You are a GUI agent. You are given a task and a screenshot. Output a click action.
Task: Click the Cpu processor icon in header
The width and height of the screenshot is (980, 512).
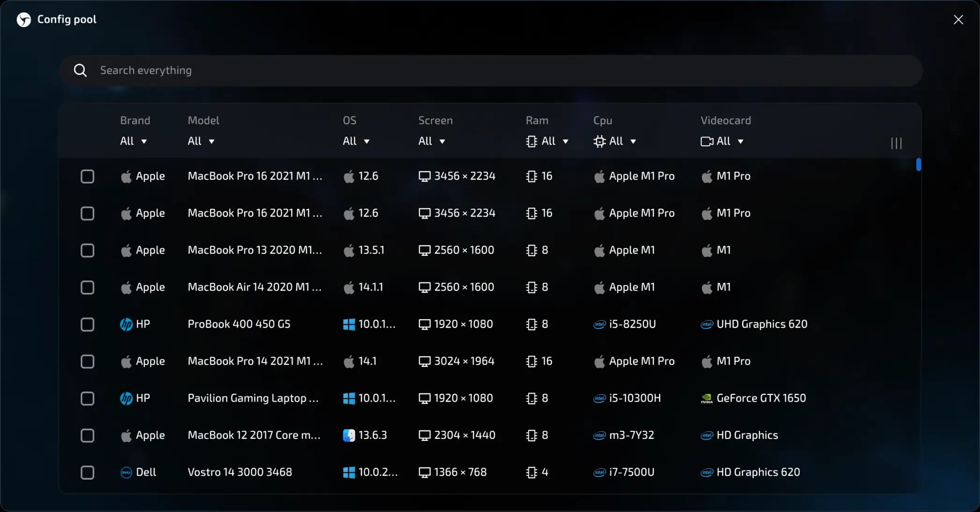[x=599, y=141]
